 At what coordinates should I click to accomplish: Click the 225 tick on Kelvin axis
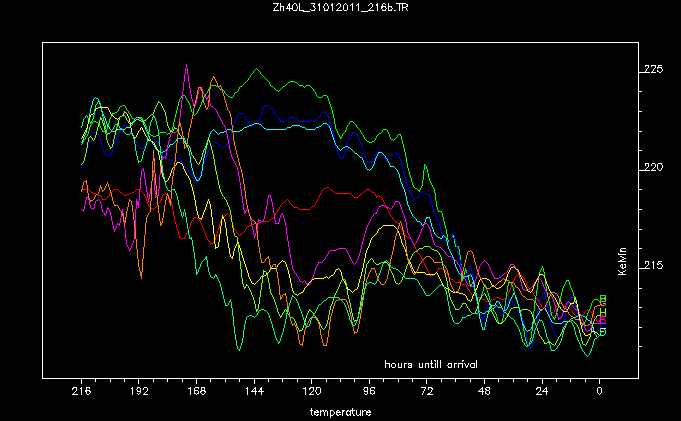coord(654,69)
